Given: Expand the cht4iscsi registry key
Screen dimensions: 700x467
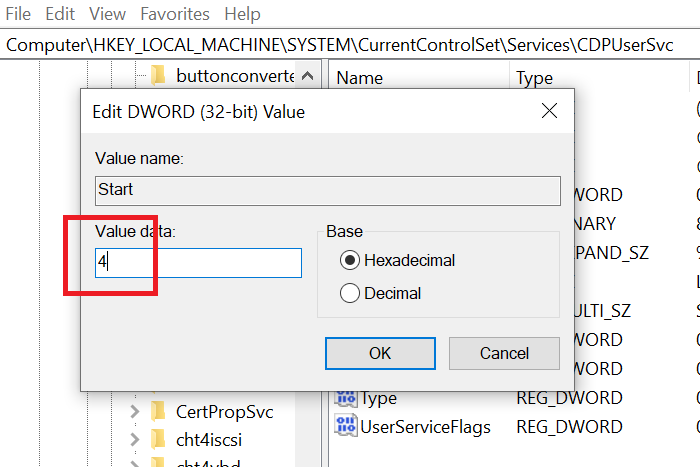Looking at the screenshot, I should click(135, 440).
